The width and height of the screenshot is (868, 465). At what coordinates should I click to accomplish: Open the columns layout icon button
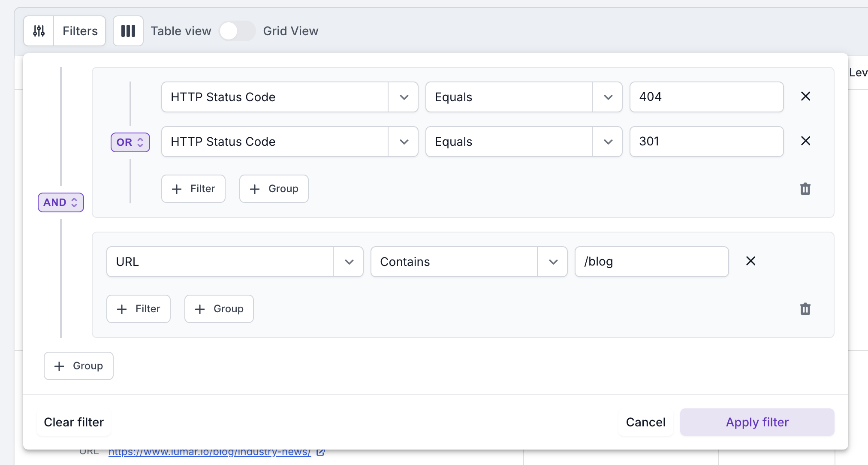tap(128, 31)
